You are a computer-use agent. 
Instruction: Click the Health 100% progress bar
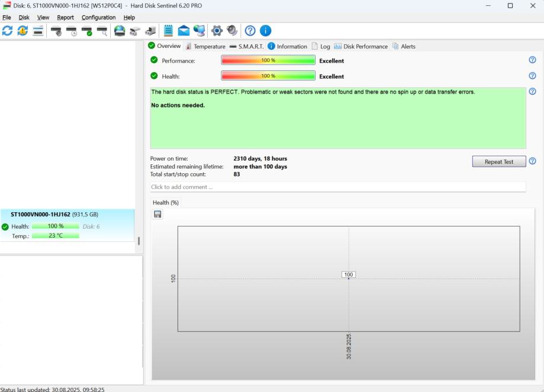(268, 76)
